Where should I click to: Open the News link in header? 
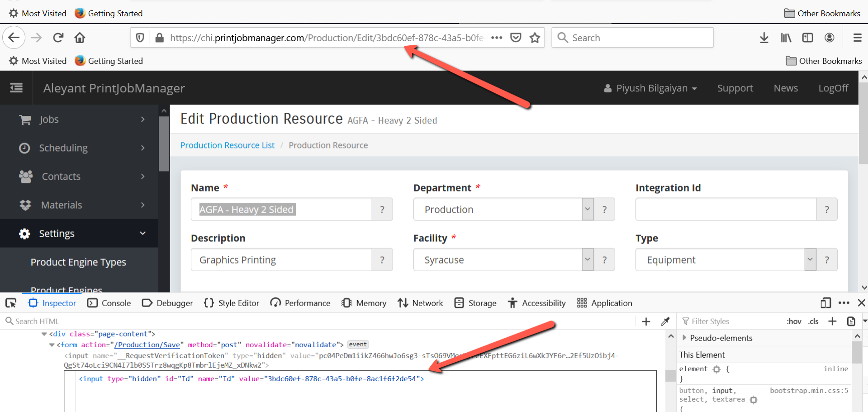786,88
